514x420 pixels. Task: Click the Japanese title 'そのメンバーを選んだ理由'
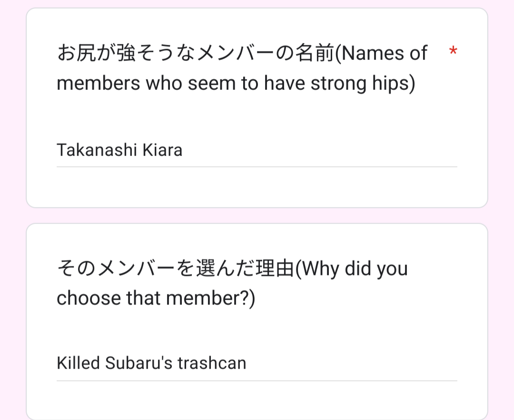[176, 269]
